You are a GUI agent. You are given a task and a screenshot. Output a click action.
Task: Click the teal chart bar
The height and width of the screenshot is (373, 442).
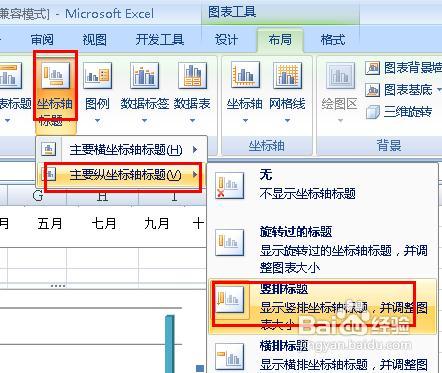coord(170,344)
